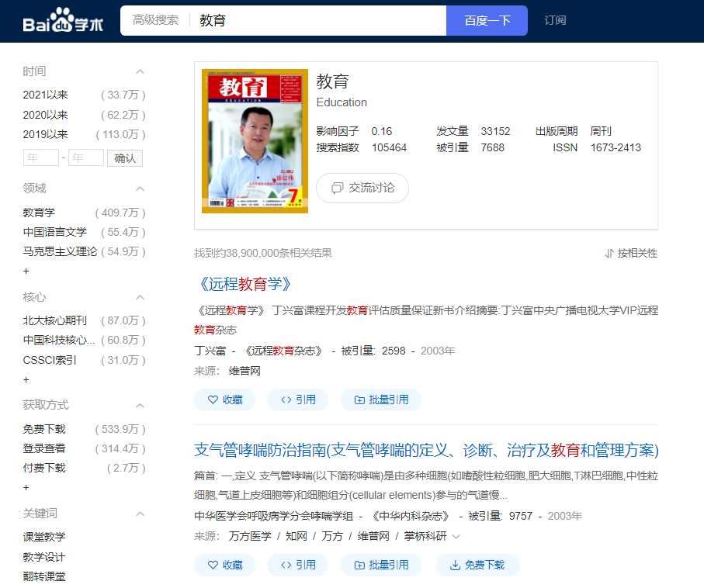Collapse the 领域 filter section
The height and width of the screenshot is (588, 704).
[140, 189]
